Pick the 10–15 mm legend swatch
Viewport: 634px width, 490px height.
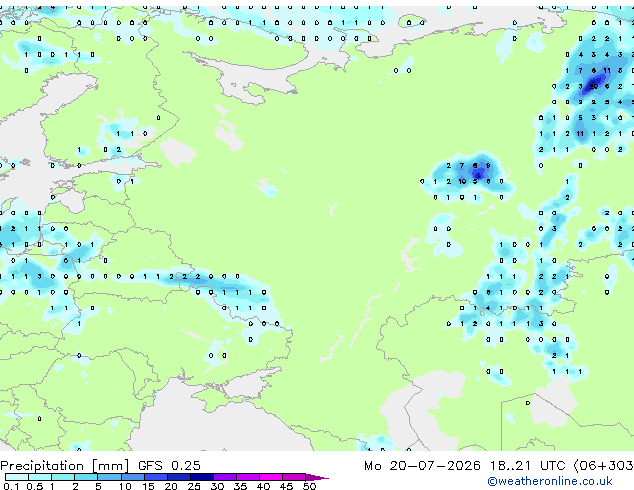click(x=132, y=477)
